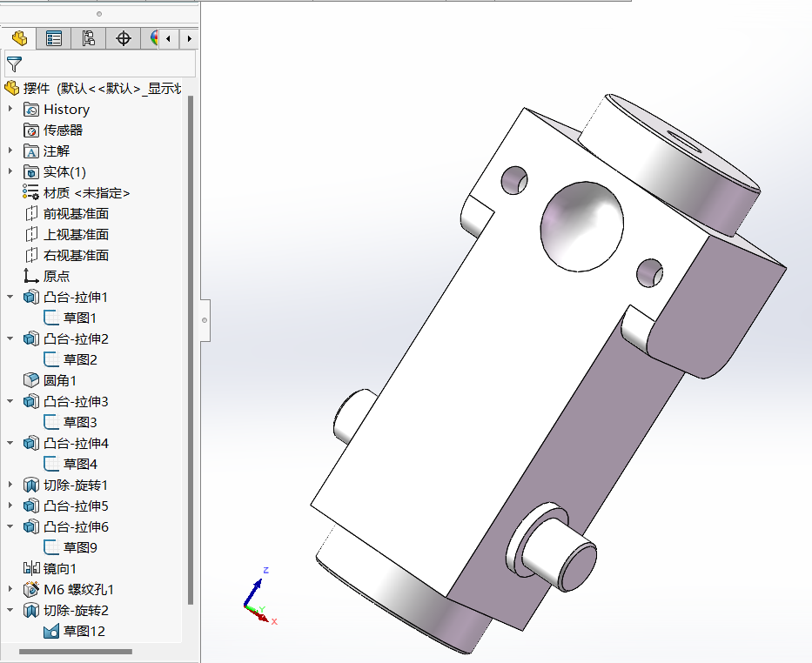Screen dimensions: 812x663
Task: Select the 前视基准面 plane icon
Action: (31, 213)
